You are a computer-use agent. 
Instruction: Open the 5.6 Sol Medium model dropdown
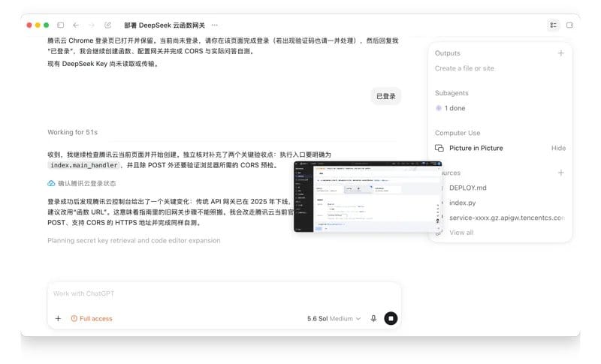[x=334, y=318]
